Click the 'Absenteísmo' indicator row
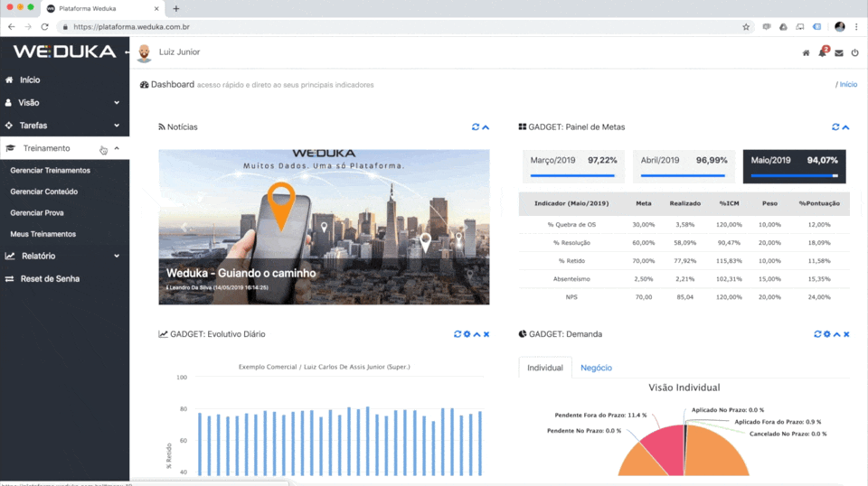The width and height of the screenshot is (868, 486). click(684, 278)
